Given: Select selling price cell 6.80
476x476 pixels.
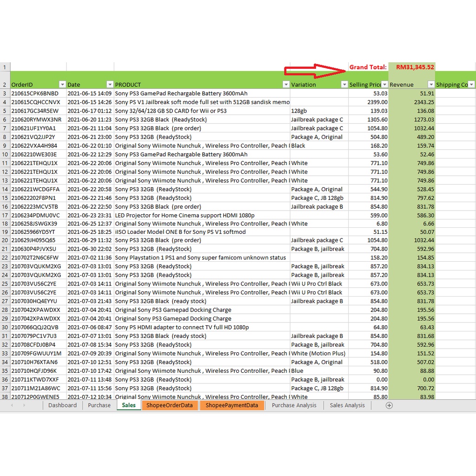Looking at the screenshot, I should (368, 224).
